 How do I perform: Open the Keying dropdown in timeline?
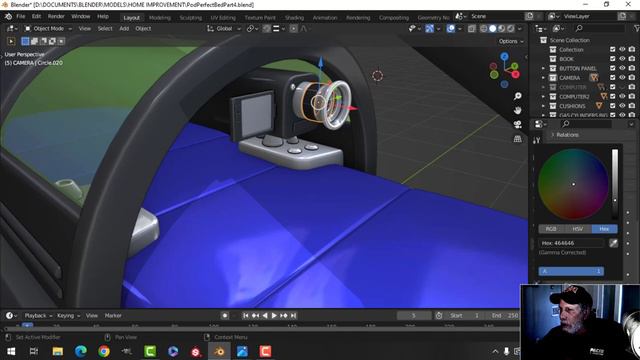68,316
